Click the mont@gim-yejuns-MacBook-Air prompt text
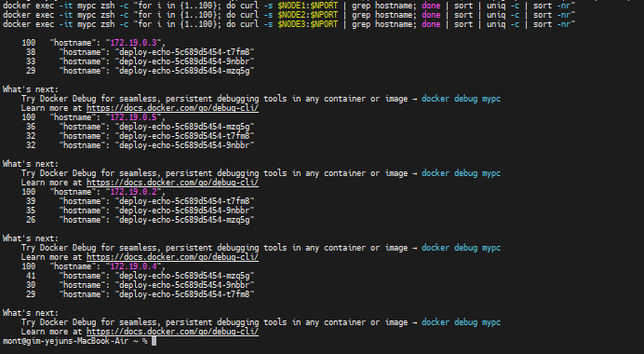Image resolution: width=644 pixels, height=354 pixels. tap(66, 341)
